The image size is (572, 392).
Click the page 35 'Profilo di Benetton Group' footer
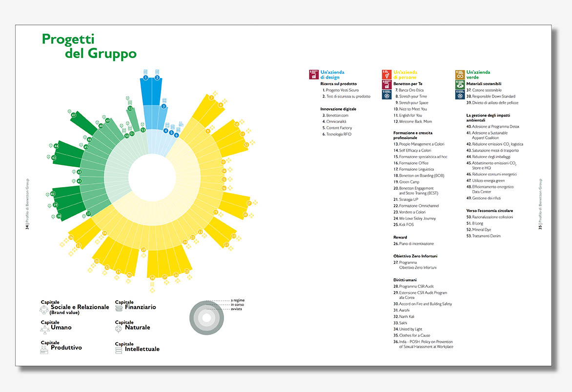(540, 204)
